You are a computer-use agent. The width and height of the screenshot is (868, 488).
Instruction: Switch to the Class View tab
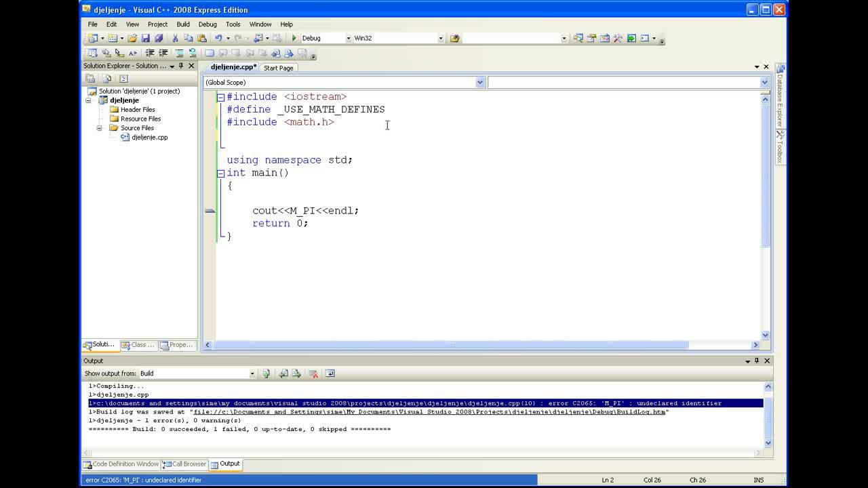coord(139,345)
